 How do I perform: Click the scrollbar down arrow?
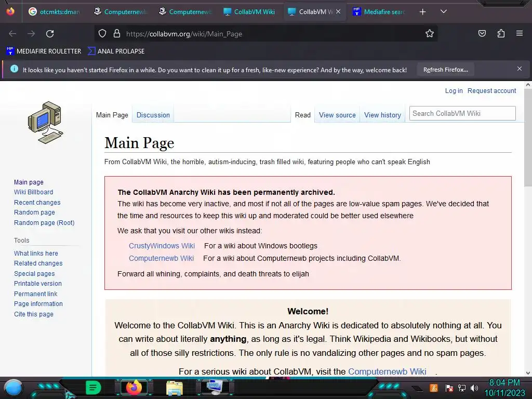point(528,373)
